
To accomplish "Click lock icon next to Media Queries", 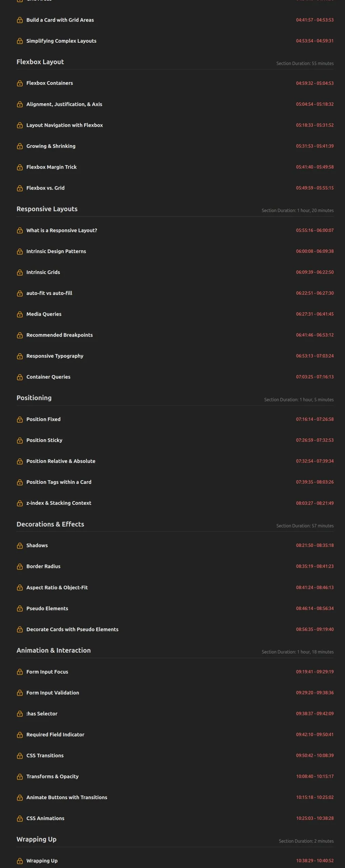I will 20,314.
